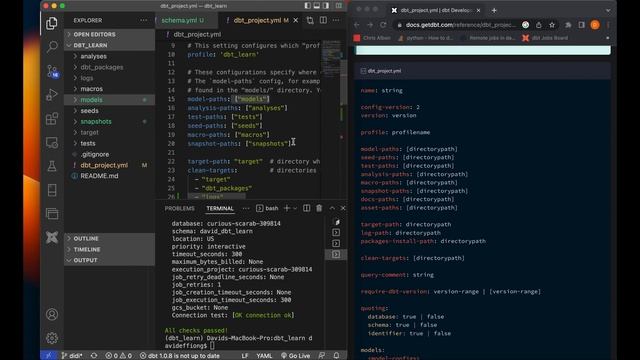This screenshot has height=360, width=640.
Task: Open Remote Explorer view
Action: (x=52, y=142)
